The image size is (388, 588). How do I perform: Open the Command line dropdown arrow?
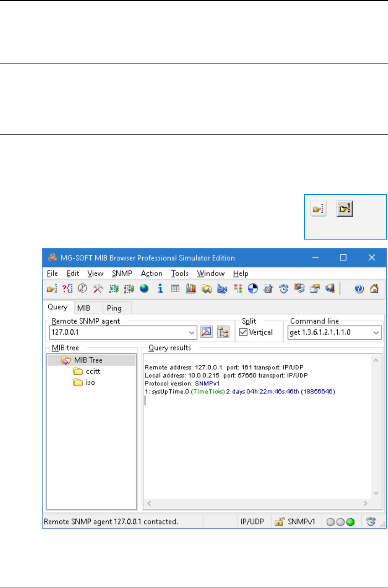pyautogui.click(x=376, y=332)
